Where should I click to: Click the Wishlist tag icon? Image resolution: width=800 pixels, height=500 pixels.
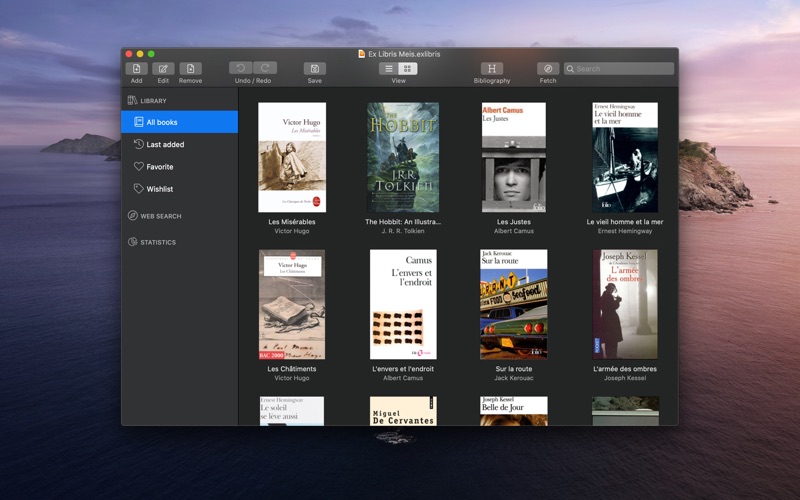(x=138, y=189)
